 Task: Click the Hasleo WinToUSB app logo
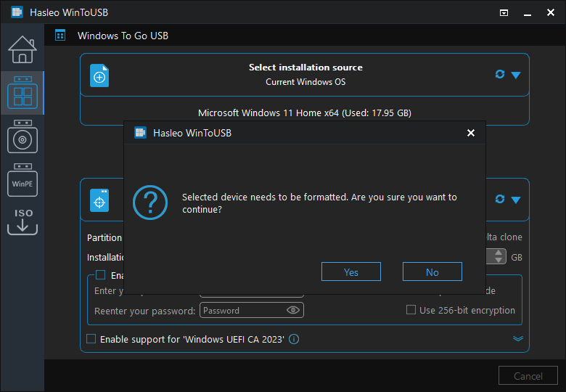[x=17, y=12]
